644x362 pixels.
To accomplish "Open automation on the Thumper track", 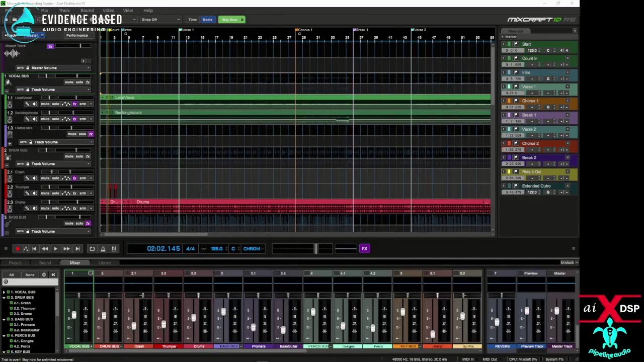I will click(66, 193).
